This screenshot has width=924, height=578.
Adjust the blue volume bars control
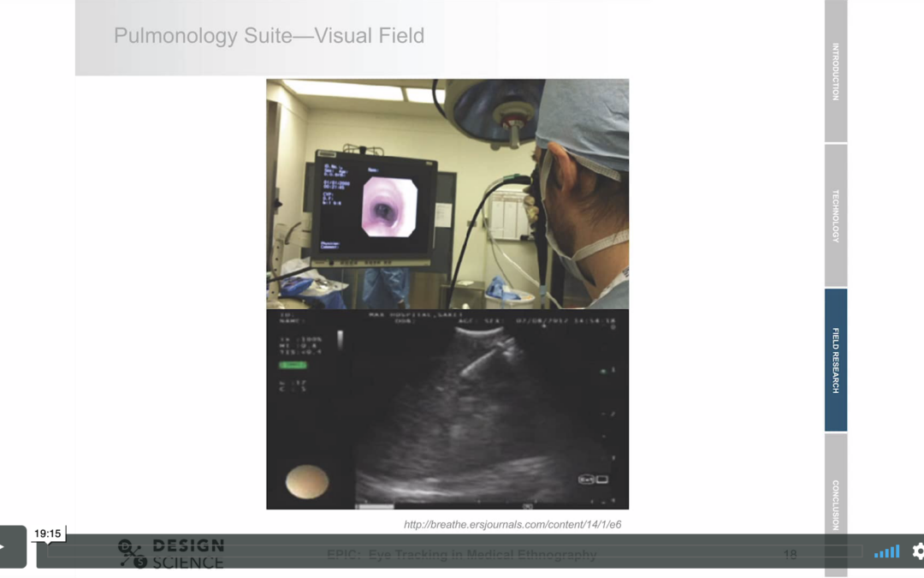[x=887, y=551]
